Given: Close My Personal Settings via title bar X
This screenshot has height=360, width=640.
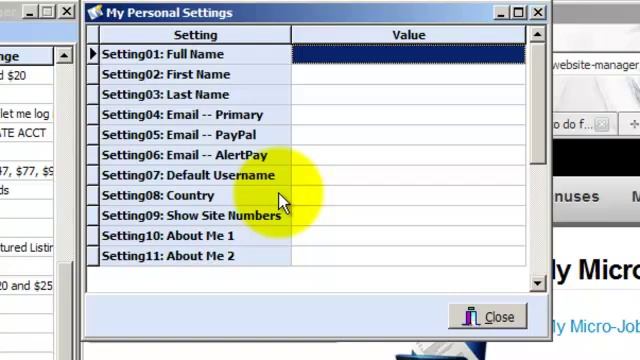Looking at the screenshot, I should pos(538,13).
